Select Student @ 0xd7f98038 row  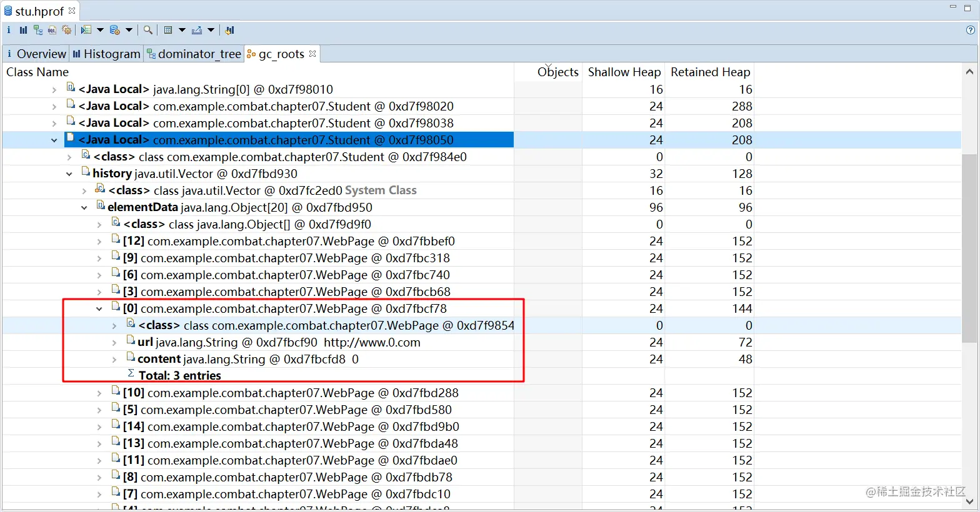click(x=481, y=123)
